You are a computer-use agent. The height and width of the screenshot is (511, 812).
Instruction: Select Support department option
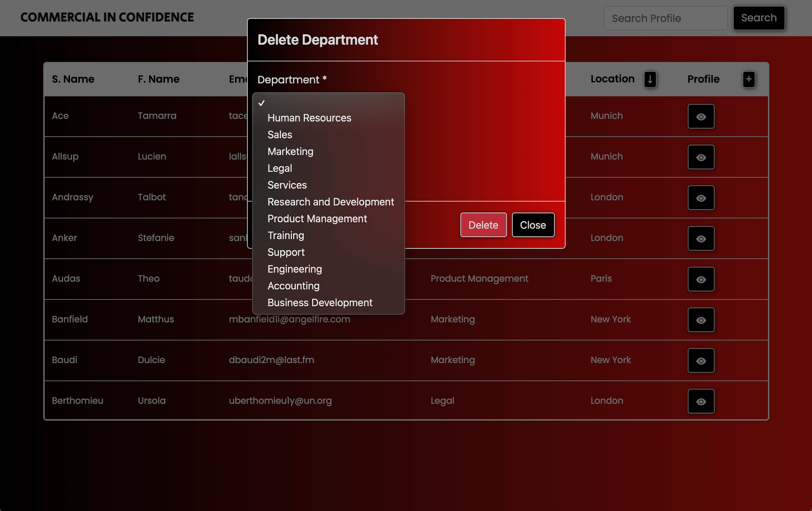coord(329,252)
